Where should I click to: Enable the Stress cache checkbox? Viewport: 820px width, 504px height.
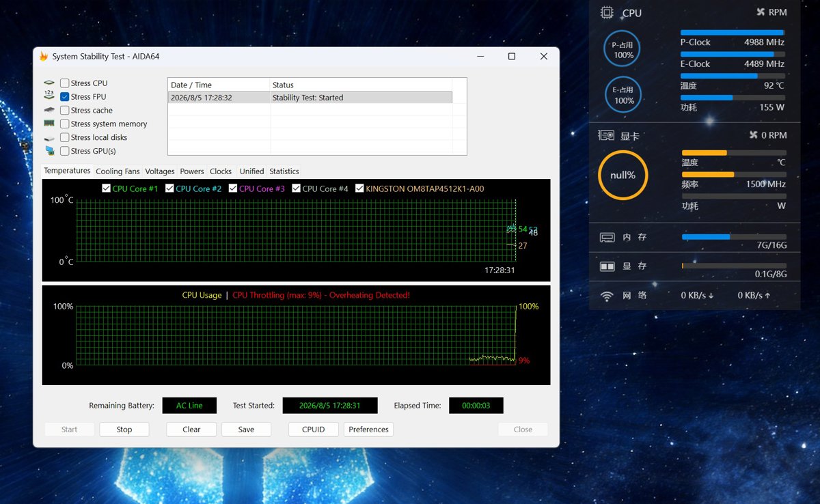click(x=65, y=111)
